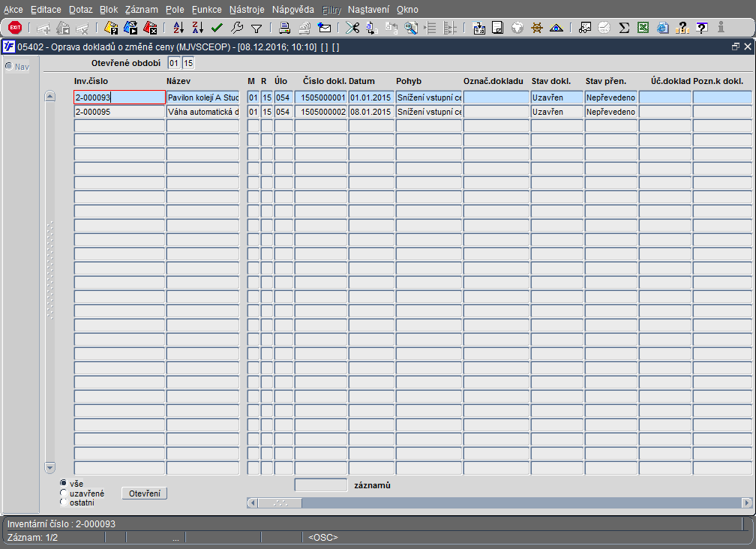Click the vertical record scrollbar dotted thumb

(49, 270)
